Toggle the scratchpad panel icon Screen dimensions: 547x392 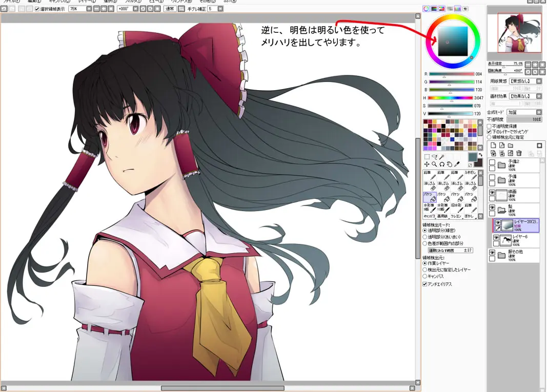465,9
